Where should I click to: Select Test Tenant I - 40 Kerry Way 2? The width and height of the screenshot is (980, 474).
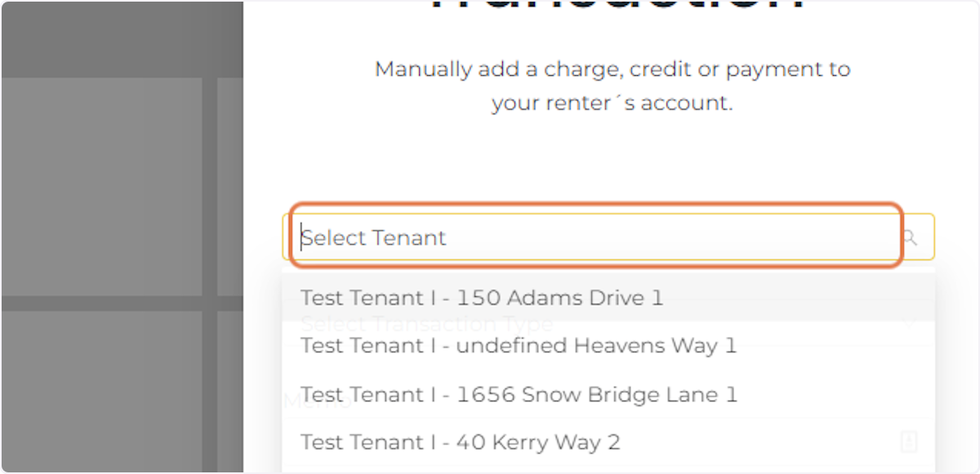[x=460, y=441]
